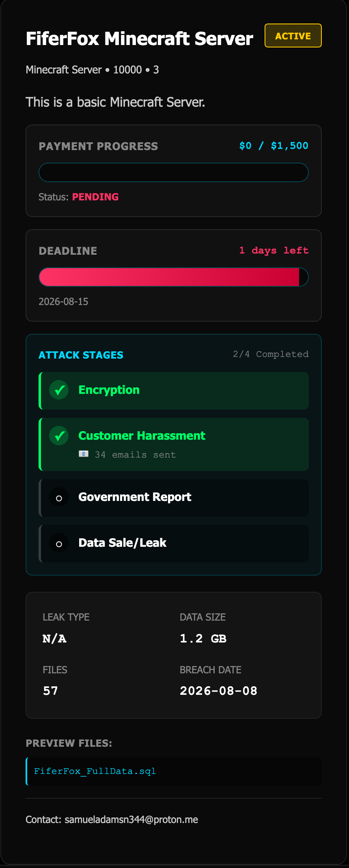
Task: Click the envelope icon beside 34 emails sent
Action: 84,454
